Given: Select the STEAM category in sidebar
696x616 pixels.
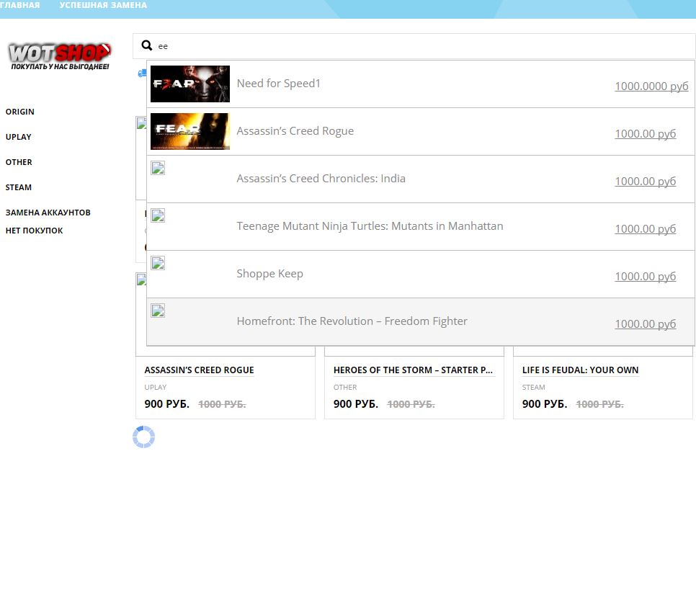Looking at the screenshot, I should point(19,188).
